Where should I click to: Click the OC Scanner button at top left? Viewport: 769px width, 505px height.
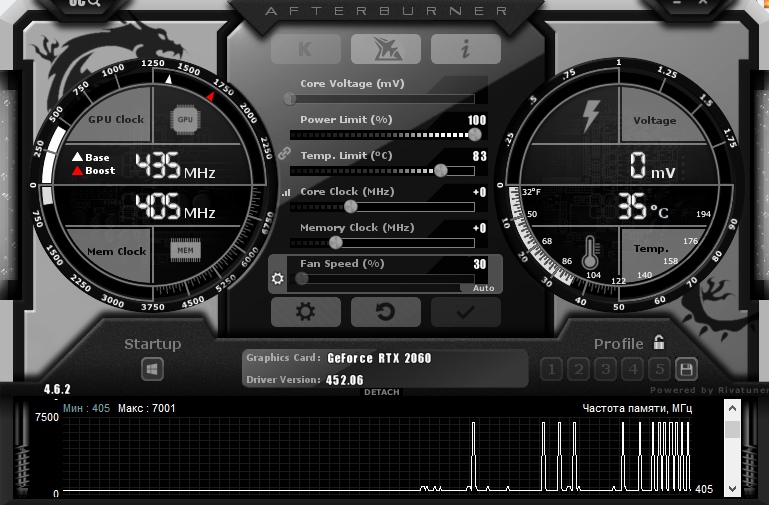[x=84, y=4]
